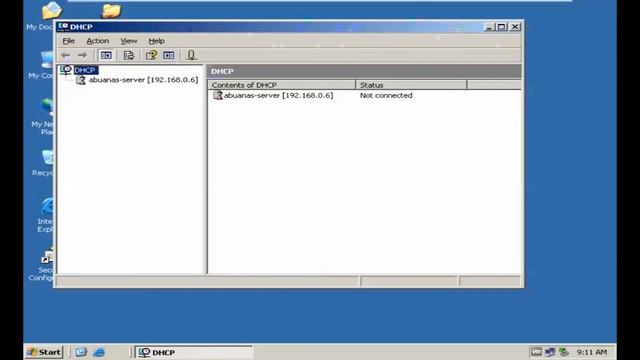The image size is (640, 360).
Task: Sort by the Status column header
Action: [x=411, y=85]
